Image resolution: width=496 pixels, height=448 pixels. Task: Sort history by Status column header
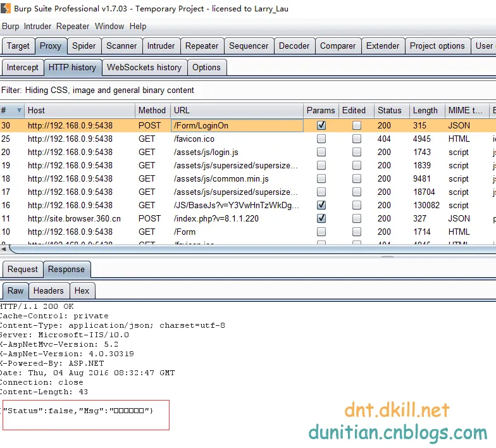coord(389,110)
